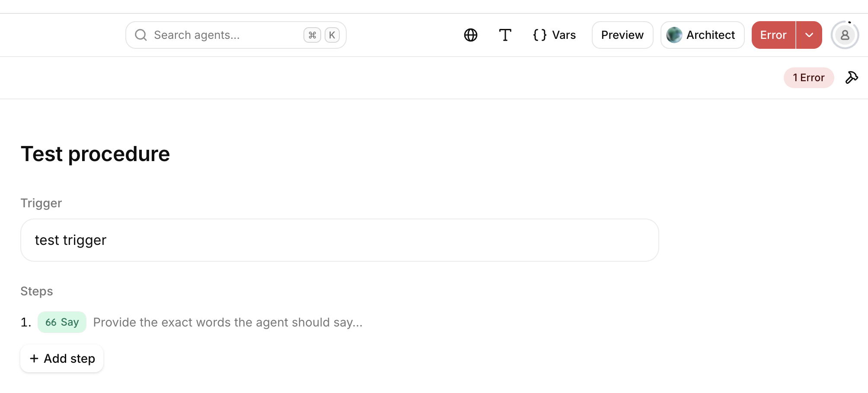The width and height of the screenshot is (868, 393).
Task: Click the Say step tag
Action: [x=62, y=322]
